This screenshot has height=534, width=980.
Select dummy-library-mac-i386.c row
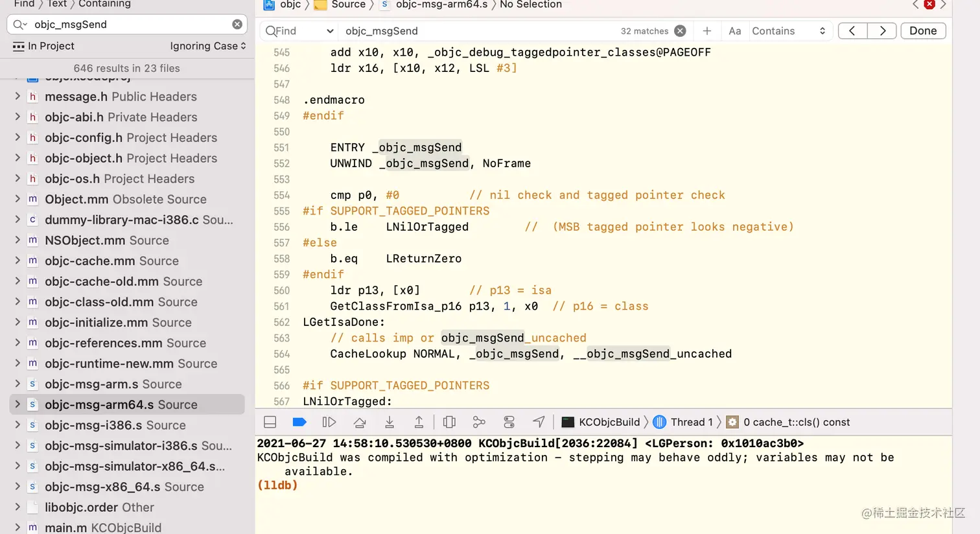pyautogui.click(x=127, y=220)
